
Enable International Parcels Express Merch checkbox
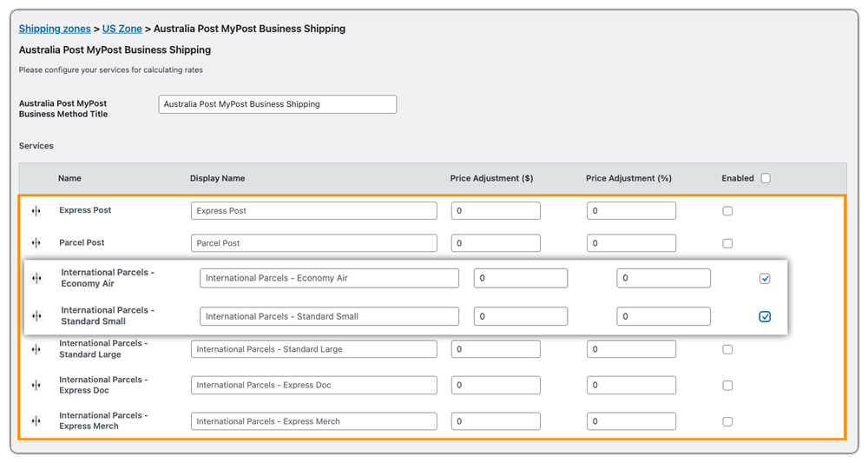[727, 422]
